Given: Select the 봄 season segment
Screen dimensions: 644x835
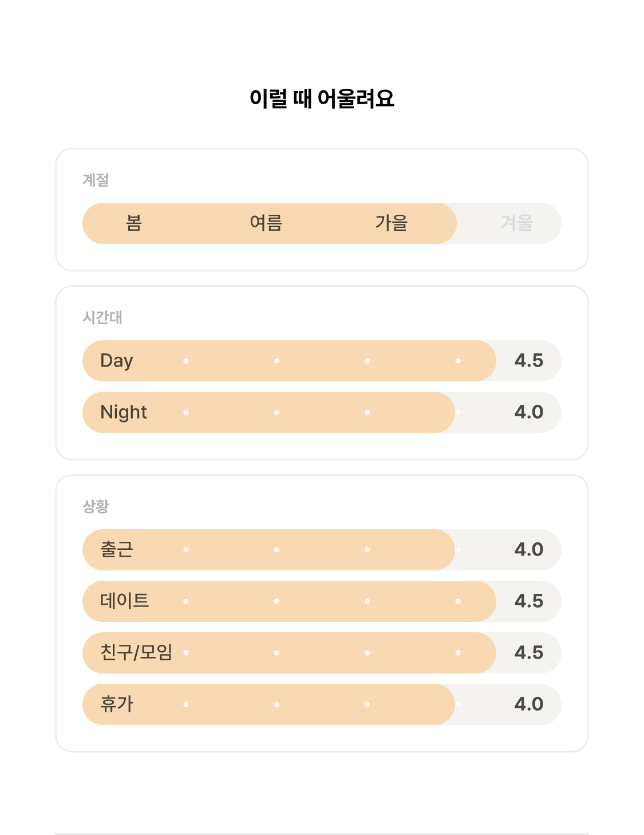Looking at the screenshot, I should click(133, 223).
